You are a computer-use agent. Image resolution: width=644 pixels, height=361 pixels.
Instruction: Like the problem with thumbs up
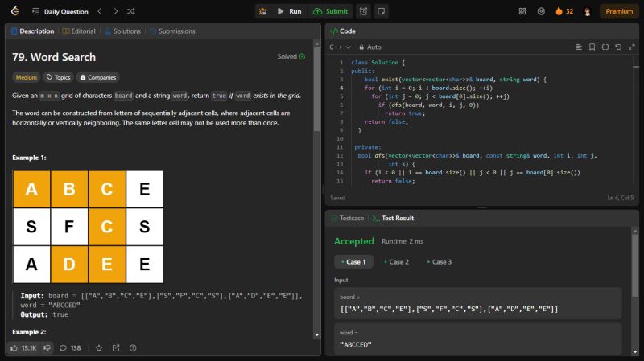click(15, 348)
